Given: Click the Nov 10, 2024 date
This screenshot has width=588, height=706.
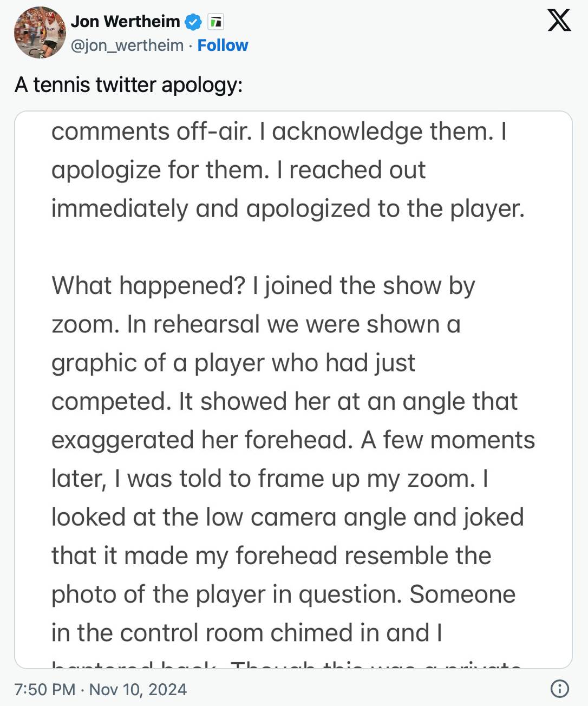Looking at the screenshot, I should (138, 689).
